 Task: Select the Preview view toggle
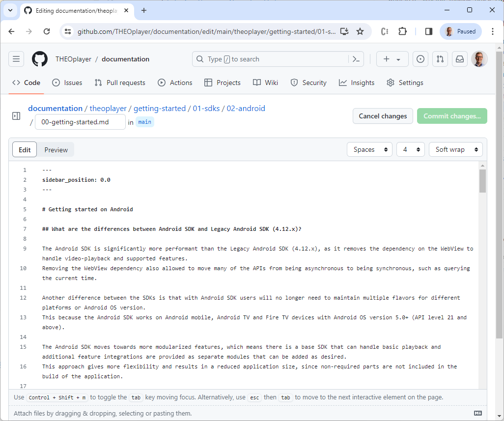(x=56, y=150)
